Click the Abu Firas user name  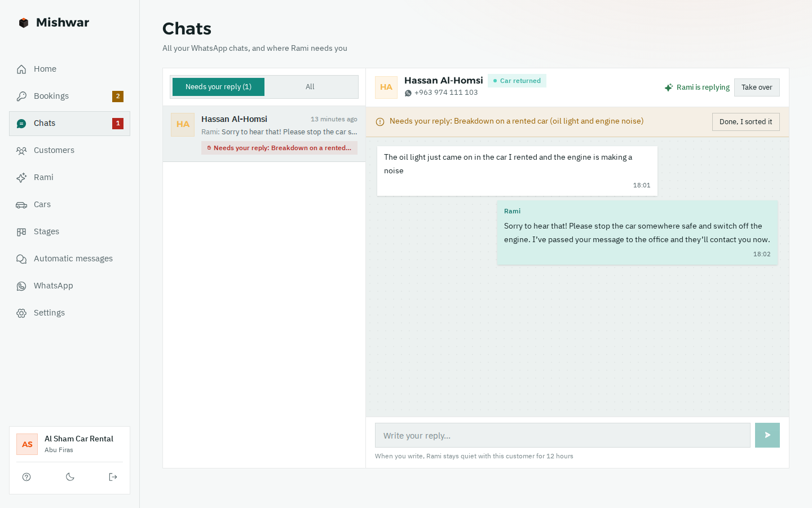click(59, 450)
